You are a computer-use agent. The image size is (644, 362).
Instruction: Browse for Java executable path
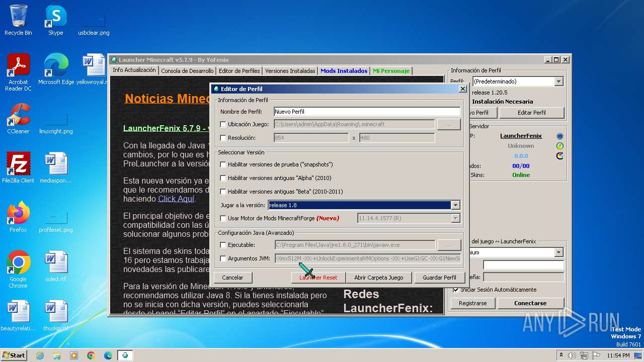(x=449, y=245)
